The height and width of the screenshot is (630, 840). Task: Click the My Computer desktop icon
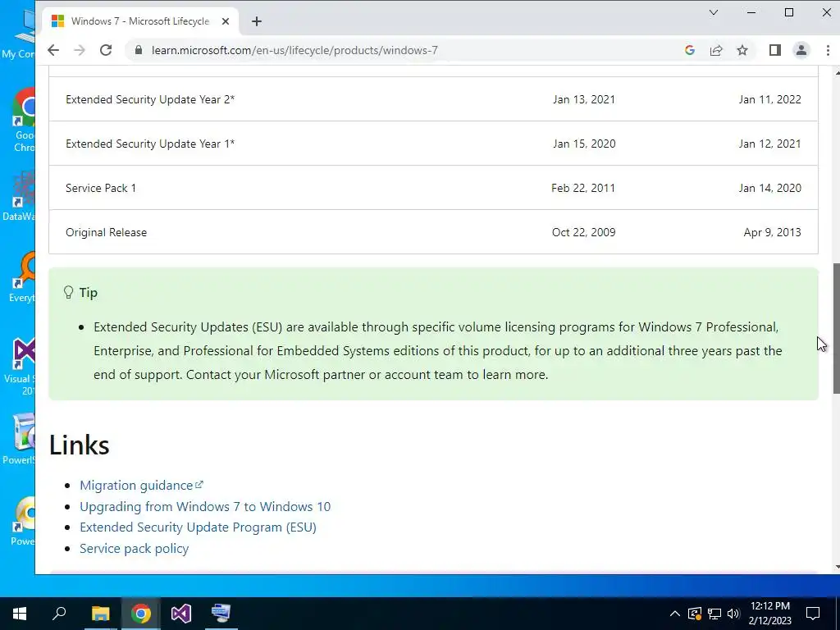pos(19,34)
